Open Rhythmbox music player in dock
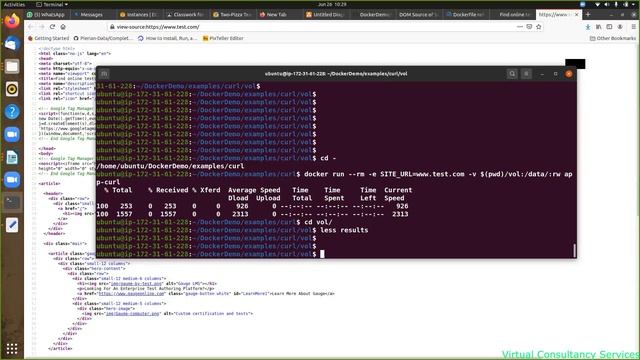The image size is (640, 360). click(12, 89)
